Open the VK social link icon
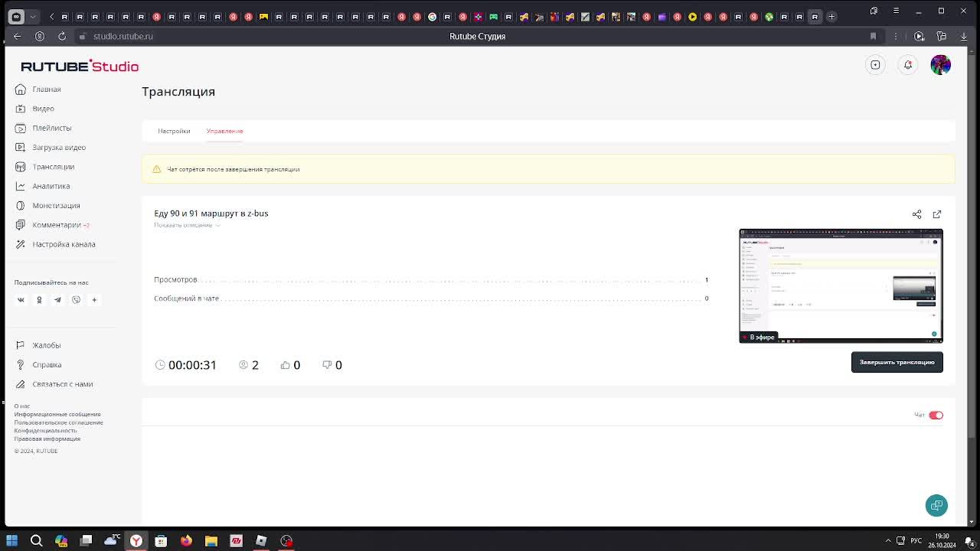The height and width of the screenshot is (551, 980). coord(21,300)
